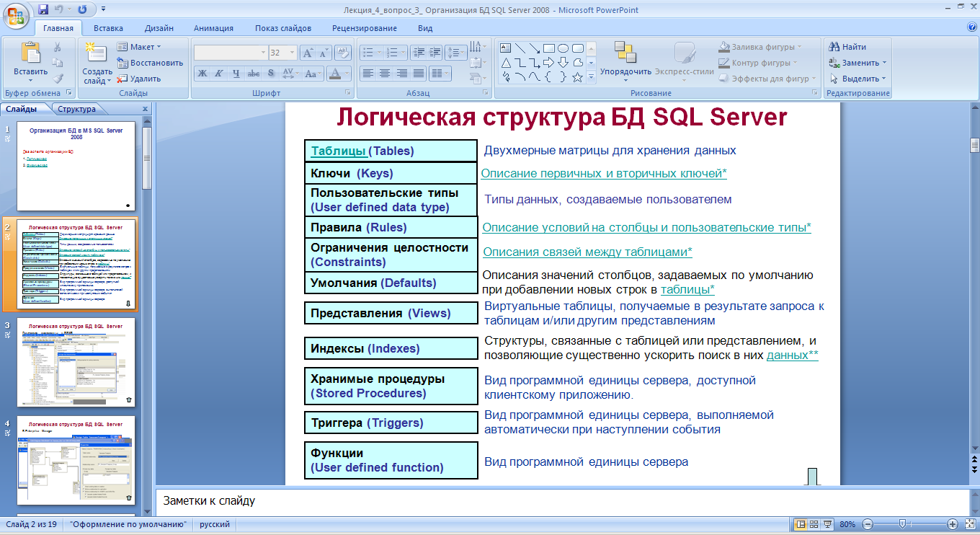Redo the last action with the Quick Access arrow
Screen dimensions: 980x535
(x=82, y=9)
